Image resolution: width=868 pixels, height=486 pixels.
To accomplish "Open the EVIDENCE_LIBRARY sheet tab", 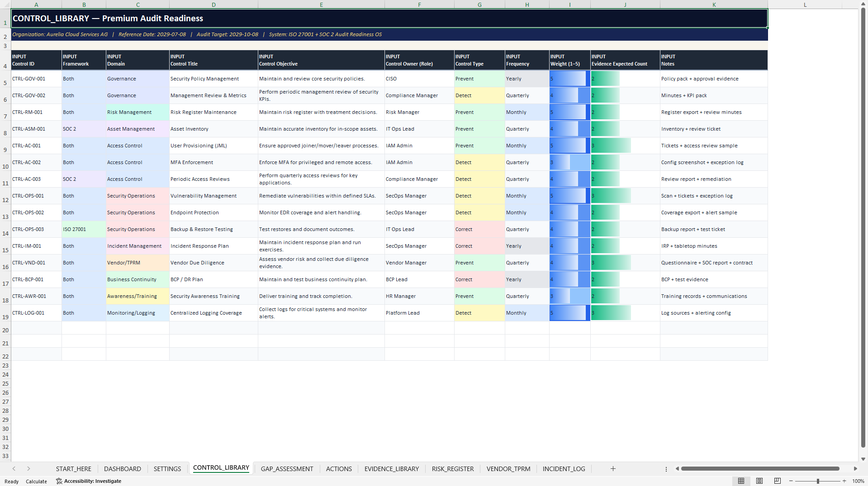I will pos(392,469).
